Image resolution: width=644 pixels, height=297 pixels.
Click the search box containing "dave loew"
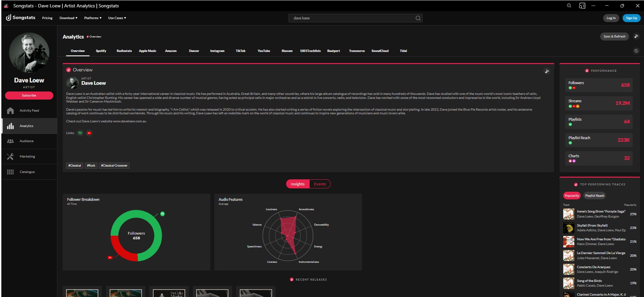[355, 18]
